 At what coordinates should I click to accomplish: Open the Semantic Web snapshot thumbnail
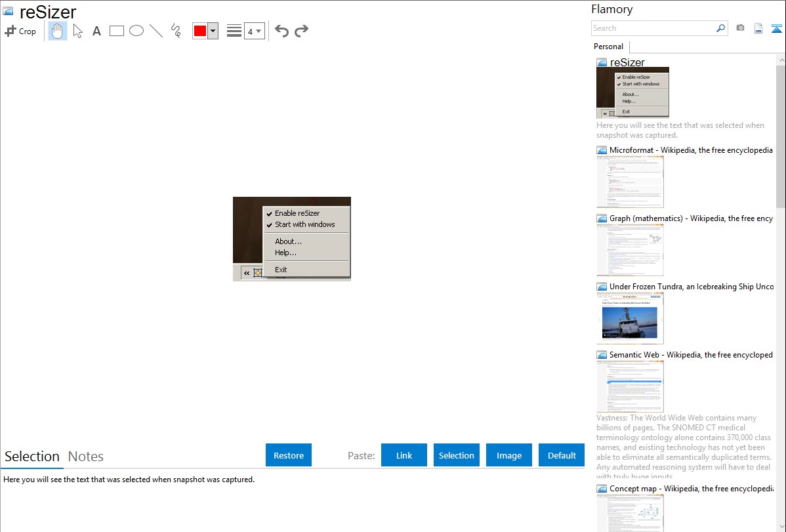point(630,386)
